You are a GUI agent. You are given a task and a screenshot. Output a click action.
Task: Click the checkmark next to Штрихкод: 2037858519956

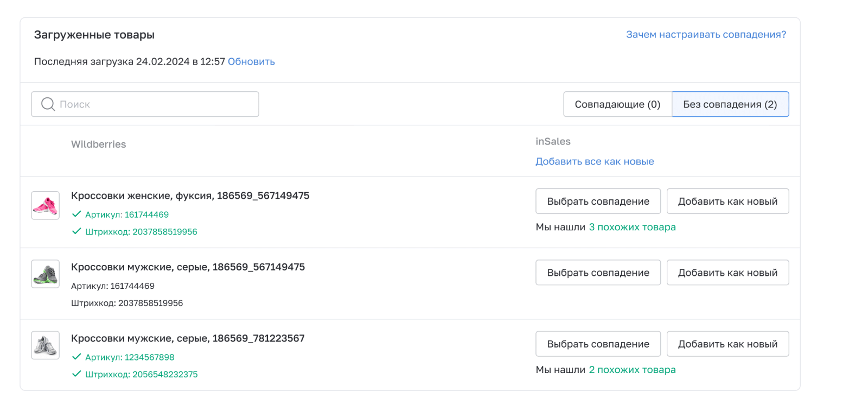[x=76, y=232]
